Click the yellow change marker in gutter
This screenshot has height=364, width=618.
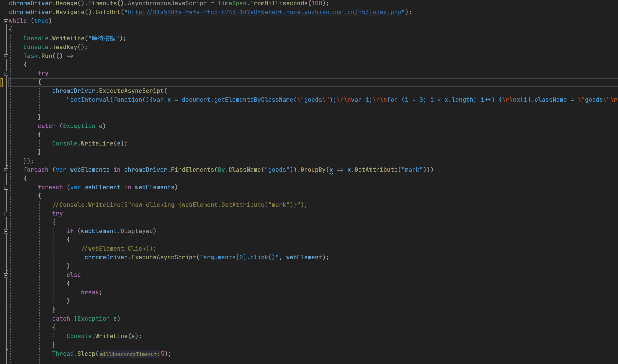pos(2,82)
